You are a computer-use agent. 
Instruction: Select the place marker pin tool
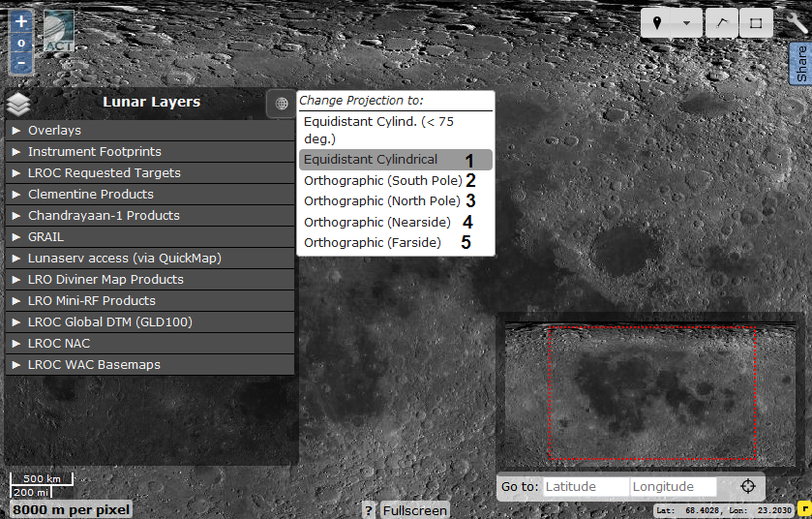pyautogui.click(x=656, y=23)
